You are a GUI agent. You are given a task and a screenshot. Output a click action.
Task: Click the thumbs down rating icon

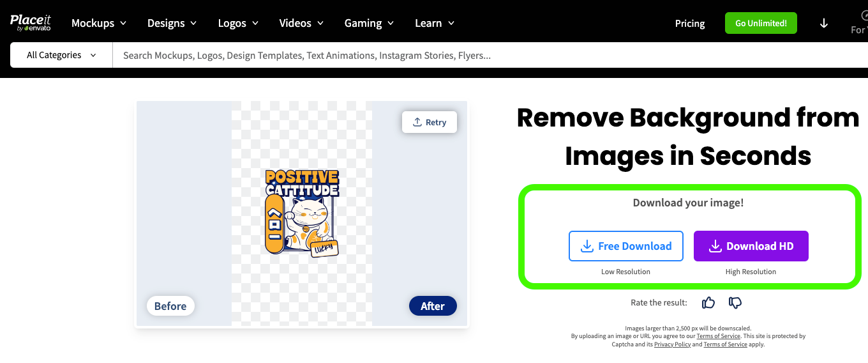(x=735, y=303)
